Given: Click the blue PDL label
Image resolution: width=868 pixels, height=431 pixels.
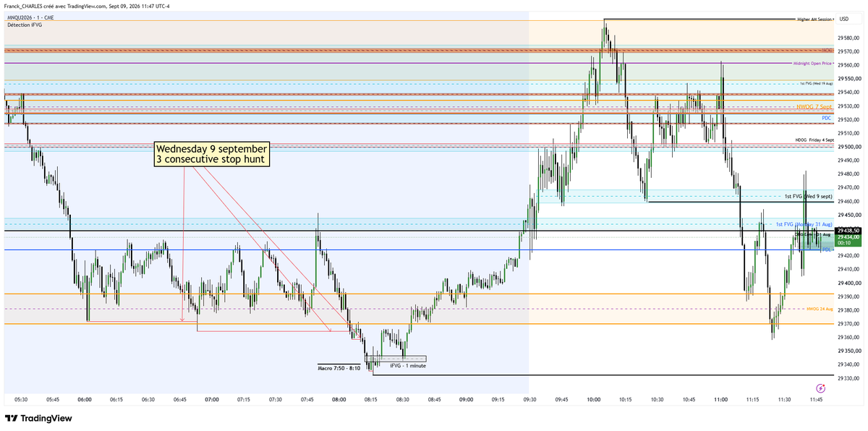Looking at the screenshot, I should click(x=825, y=250).
